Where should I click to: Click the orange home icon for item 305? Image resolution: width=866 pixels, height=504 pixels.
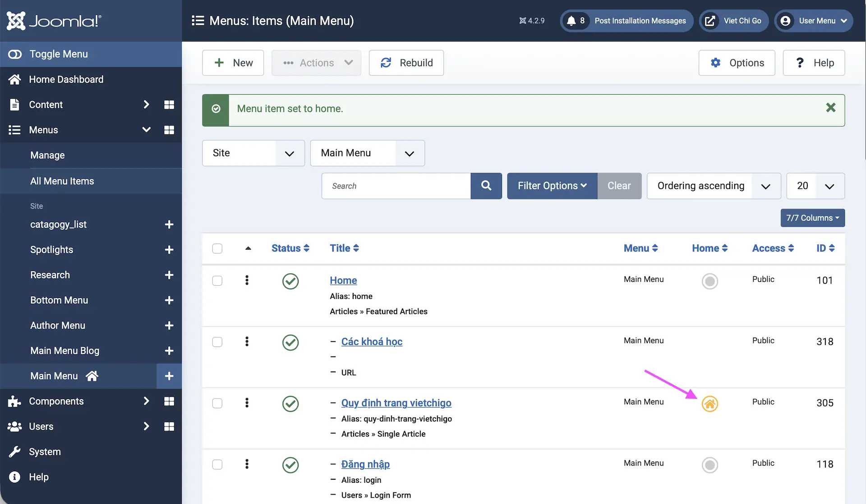[709, 403]
